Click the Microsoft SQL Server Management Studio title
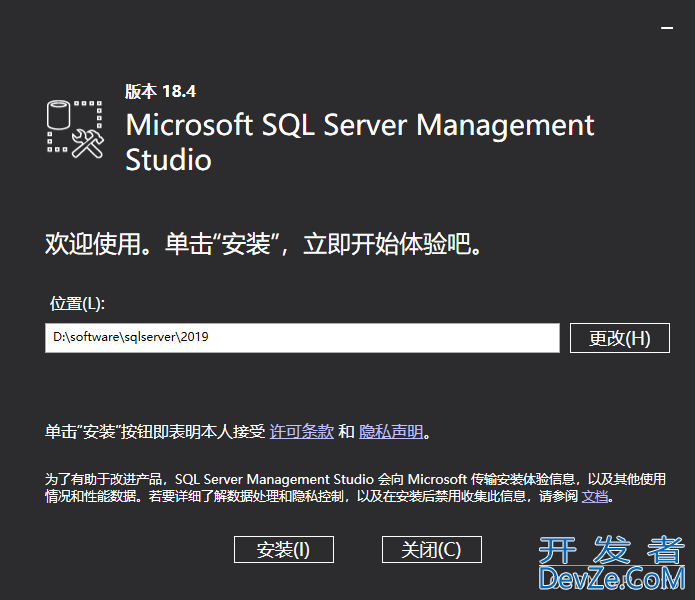Image resolution: width=695 pixels, height=600 pixels. pyautogui.click(x=360, y=142)
